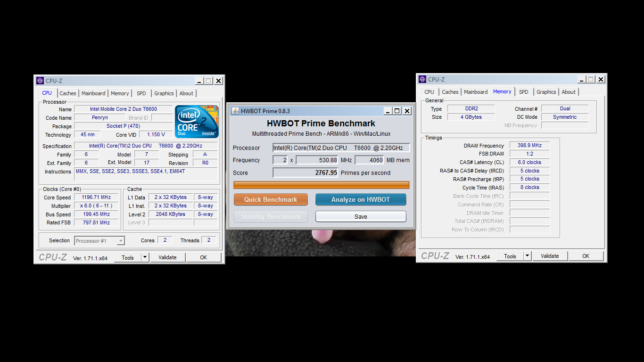The height and width of the screenshot is (362, 644).
Task: Select the Memory tab in right CPU-Z window
Action: pyautogui.click(x=502, y=91)
